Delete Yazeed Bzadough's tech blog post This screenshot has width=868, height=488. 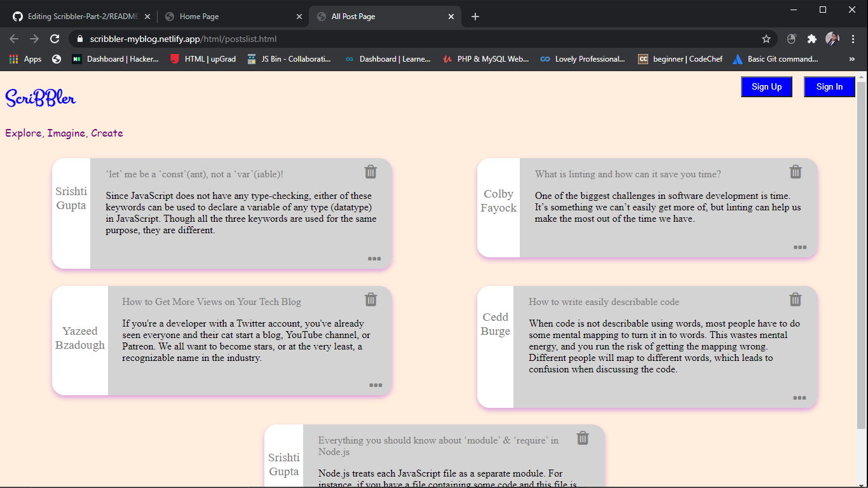(370, 299)
